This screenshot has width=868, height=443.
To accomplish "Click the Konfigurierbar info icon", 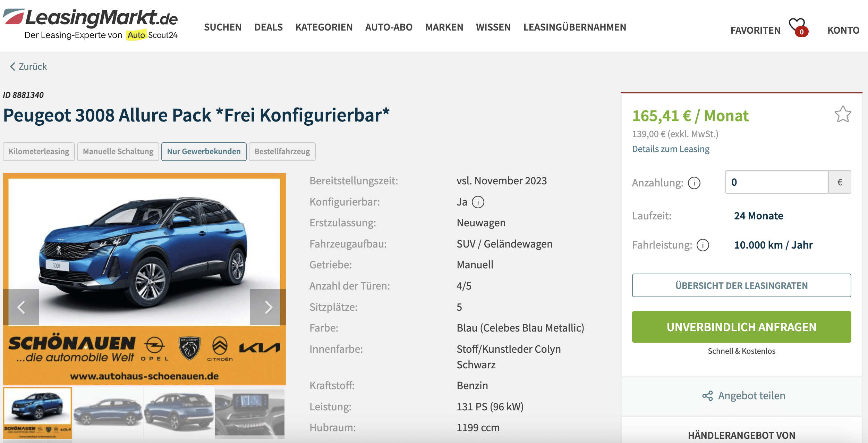I will click(478, 202).
